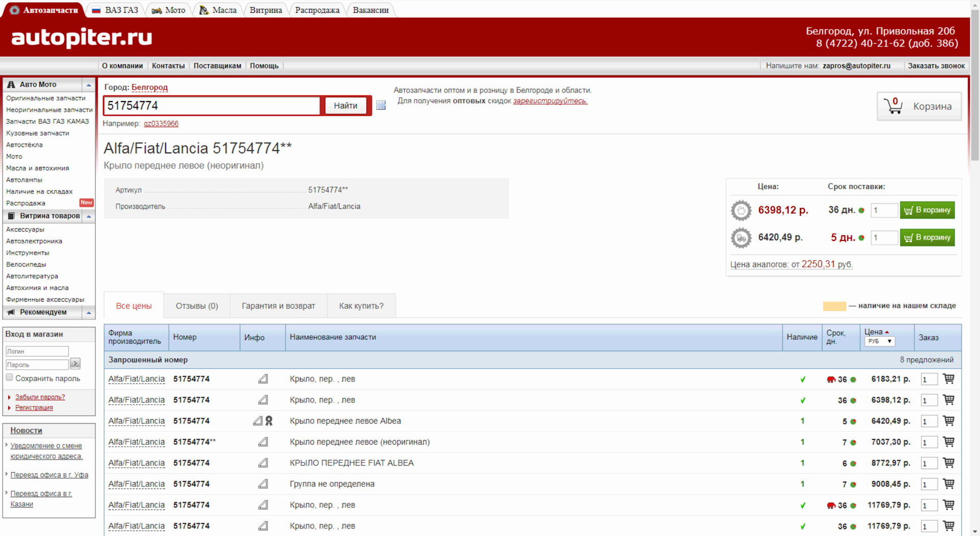Open the Витрина top tab

[x=265, y=10]
